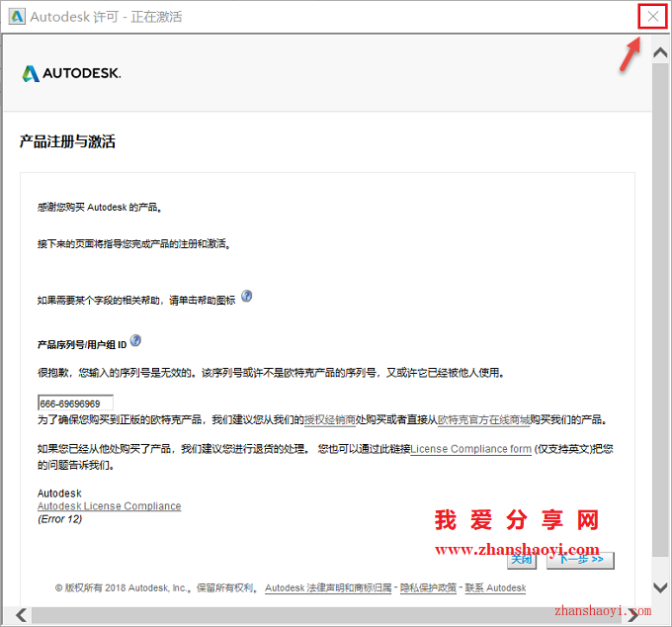Open Autodesk 法律声明和商标归属 link
Image resolution: width=672 pixels, height=627 pixels.
click(x=328, y=588)
